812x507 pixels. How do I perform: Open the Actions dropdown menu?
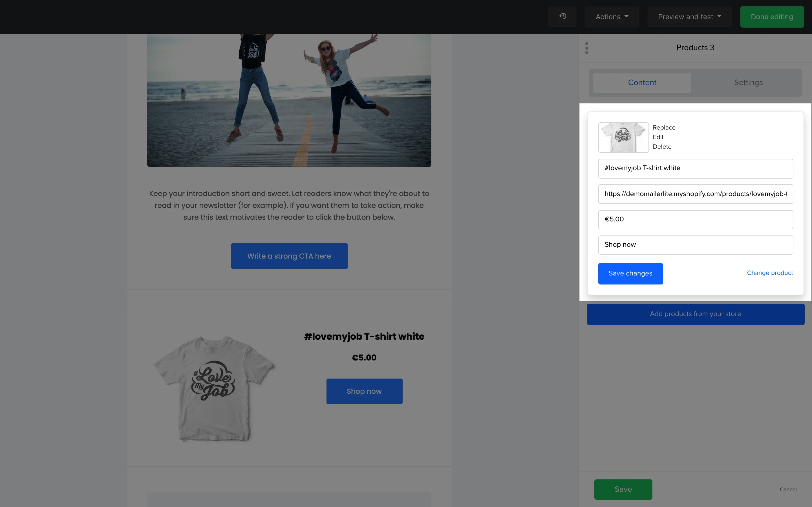click(612, 17)
